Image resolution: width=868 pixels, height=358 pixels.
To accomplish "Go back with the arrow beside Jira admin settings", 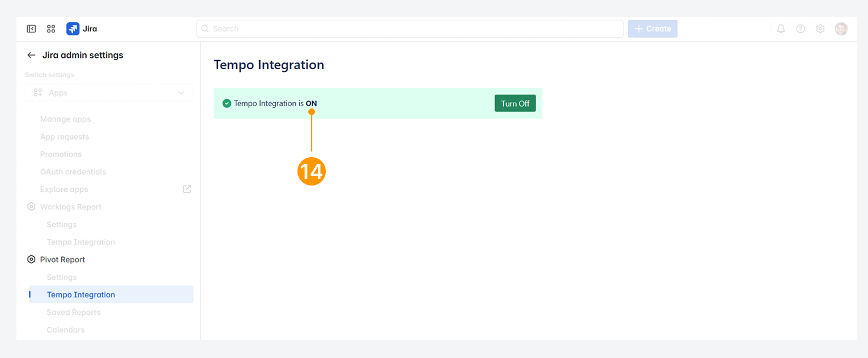I will [31, 55].
